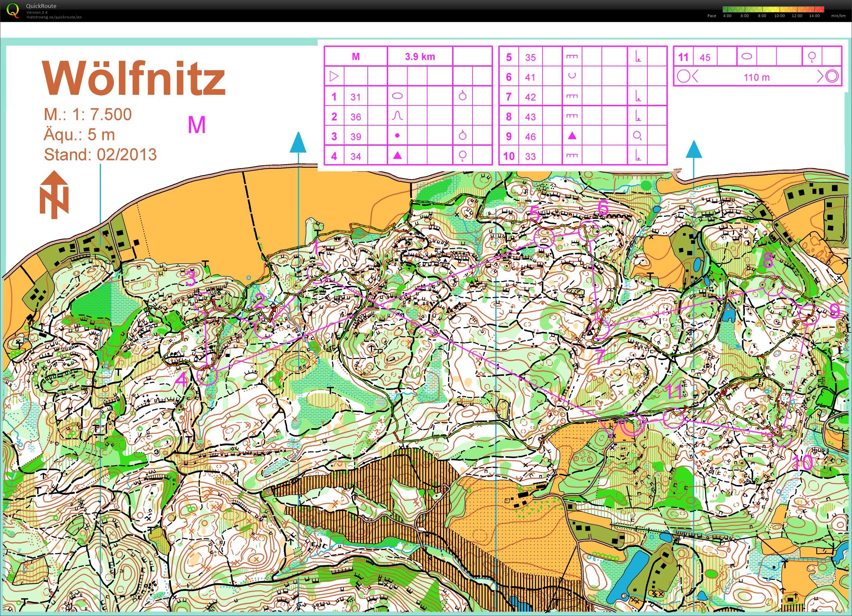Click the dot symbol in description row 3
The height and width of the screenshot is (616, 852).
(x=398, y=136)
